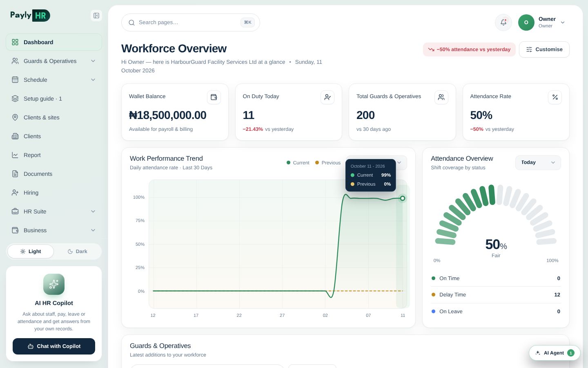Open Clients & sites page
588x368 pixels.
point(54,117)
